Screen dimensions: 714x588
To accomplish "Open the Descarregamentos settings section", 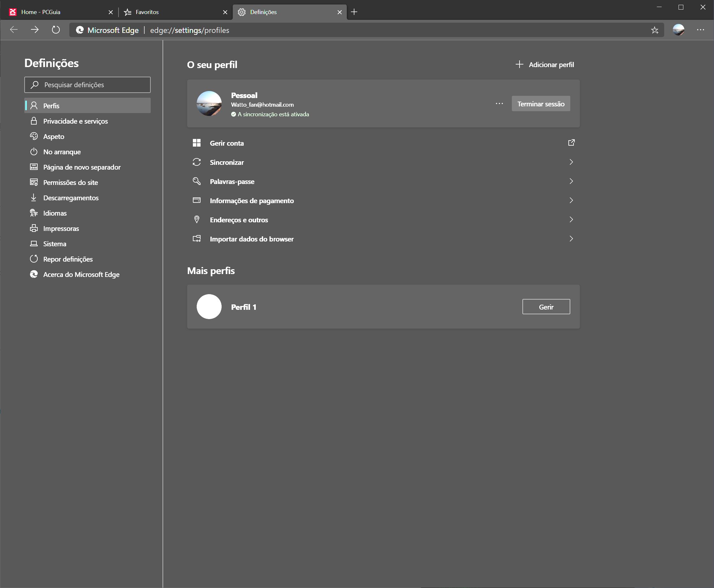I will (x=87, y=197).
